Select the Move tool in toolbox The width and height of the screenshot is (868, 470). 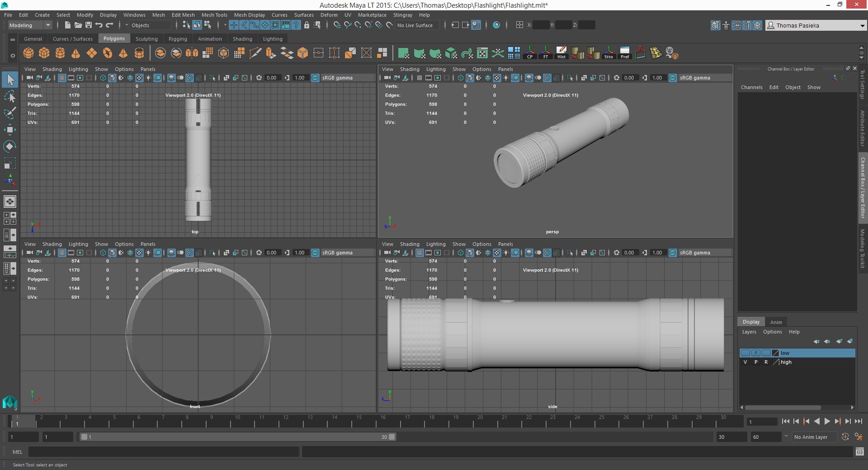9,130
